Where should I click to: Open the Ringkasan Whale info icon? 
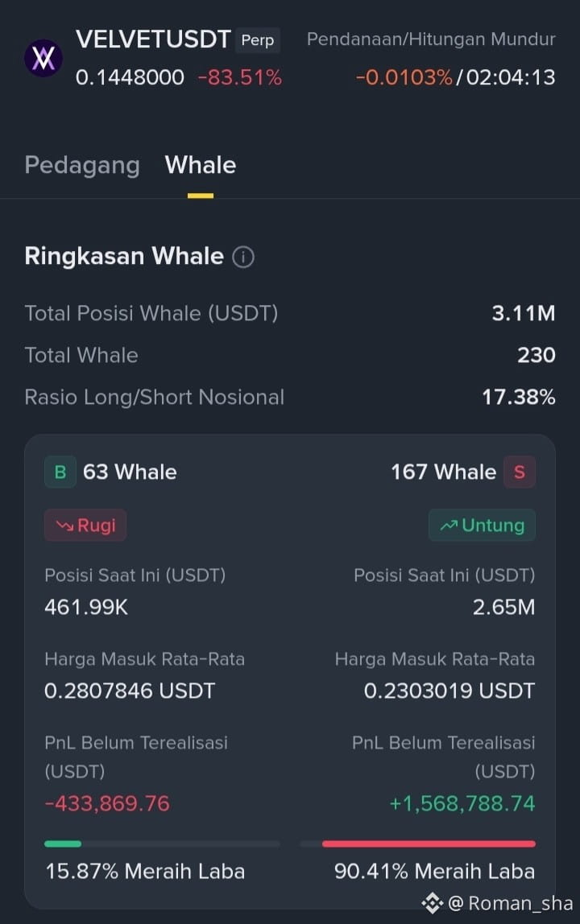(243, 257)
